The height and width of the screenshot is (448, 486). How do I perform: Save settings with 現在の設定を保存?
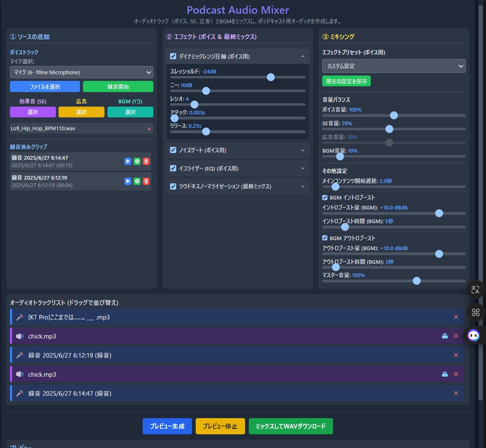tap(346, 81)
